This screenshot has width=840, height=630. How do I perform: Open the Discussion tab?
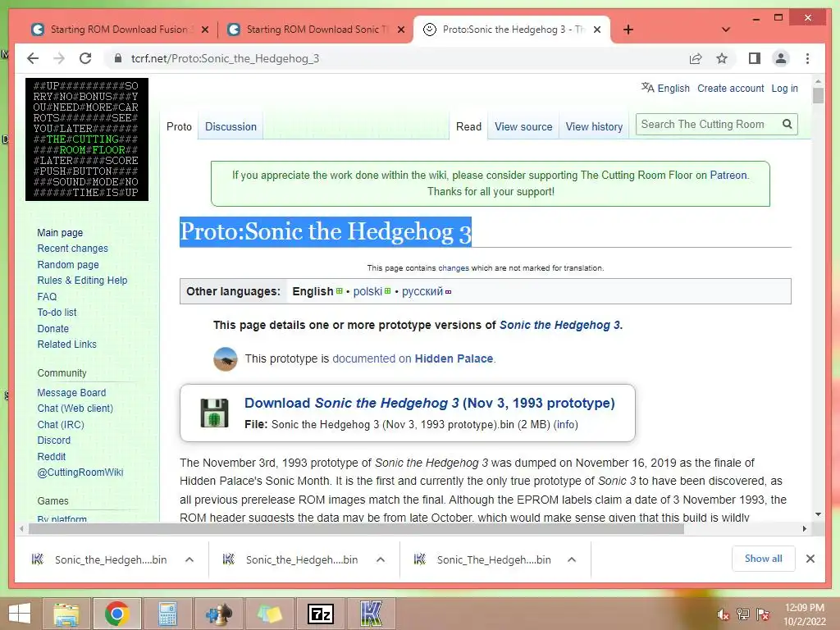click(231, 126)
